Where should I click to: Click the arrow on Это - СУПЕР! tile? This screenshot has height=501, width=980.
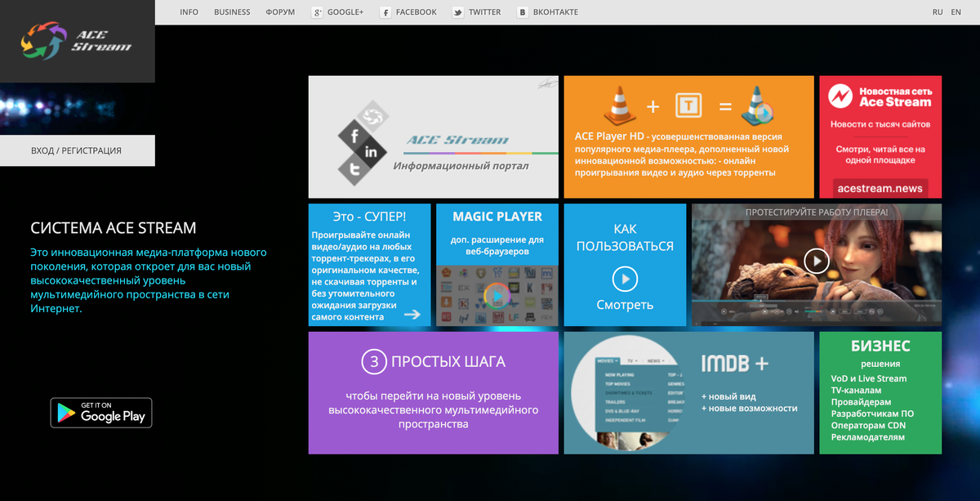(412, 315)
